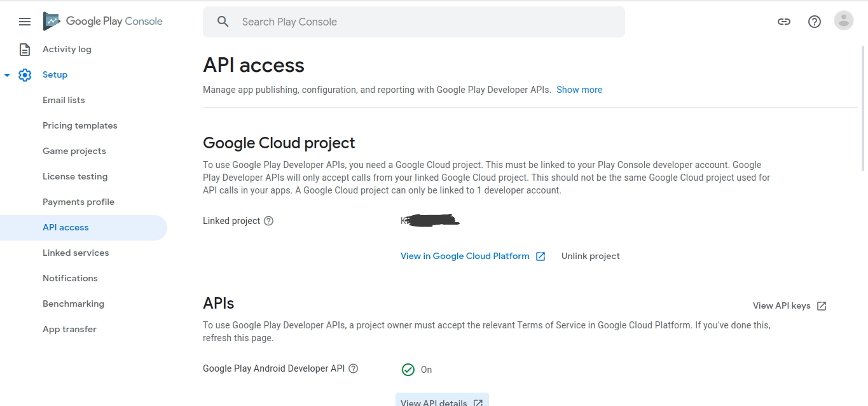This screenshot has height=406, width=868.
Task: Click the Setup gear icon
Action: pyautogui.click(x=25, y=75)
